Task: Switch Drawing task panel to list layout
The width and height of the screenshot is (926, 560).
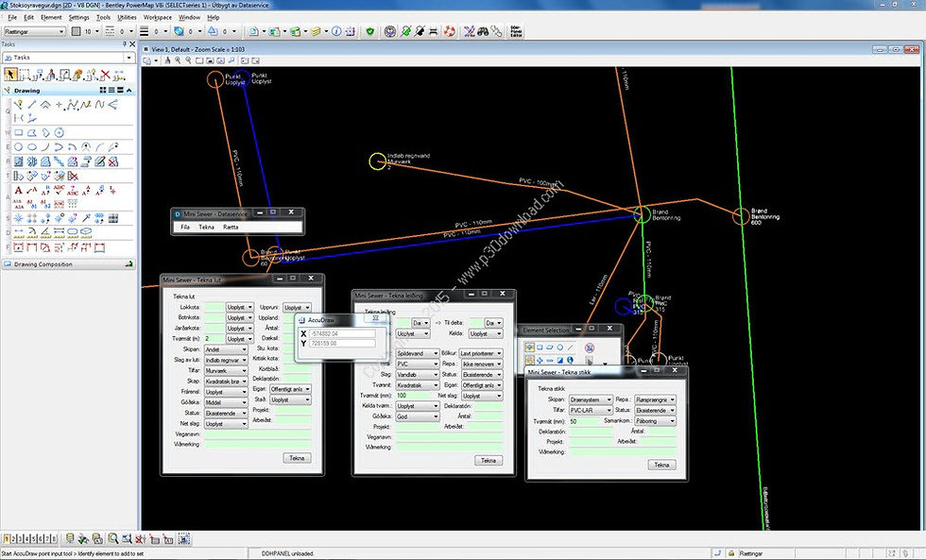Action: click(111, 91)
